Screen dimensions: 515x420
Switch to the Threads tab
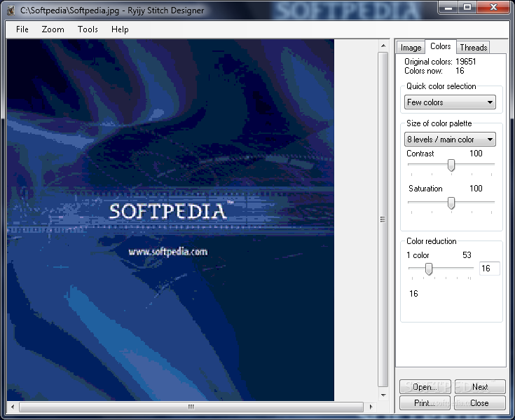coord(473,48)
